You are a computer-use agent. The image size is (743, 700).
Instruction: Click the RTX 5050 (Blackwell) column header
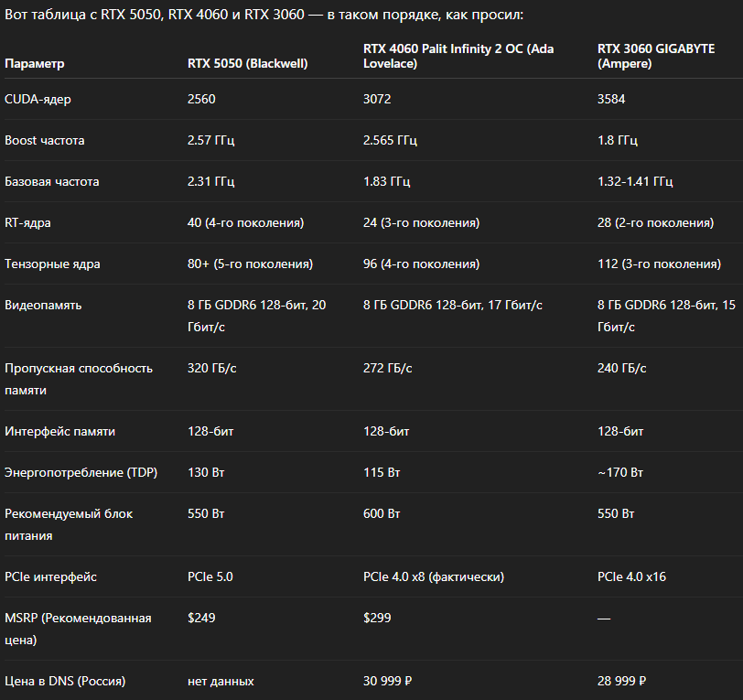247,63
